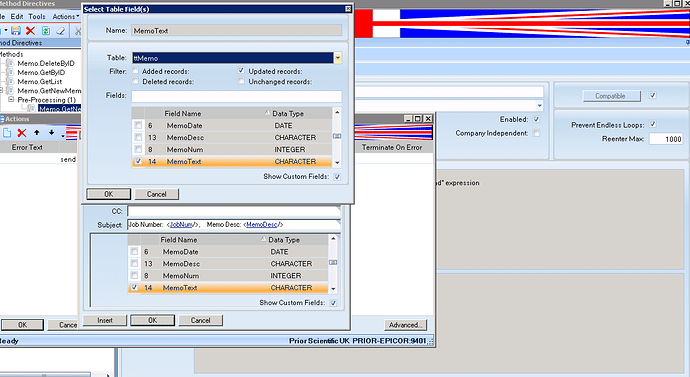Click the MemoDesc link in Subject field

pos(262,224)
